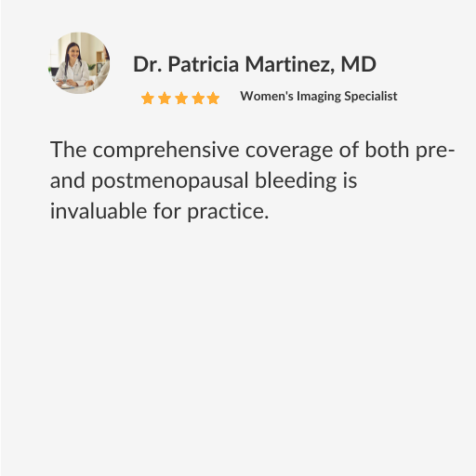Click the word "comprehensive" in the review
Viewport: 476px width, 476px height.
click(165, 151)
